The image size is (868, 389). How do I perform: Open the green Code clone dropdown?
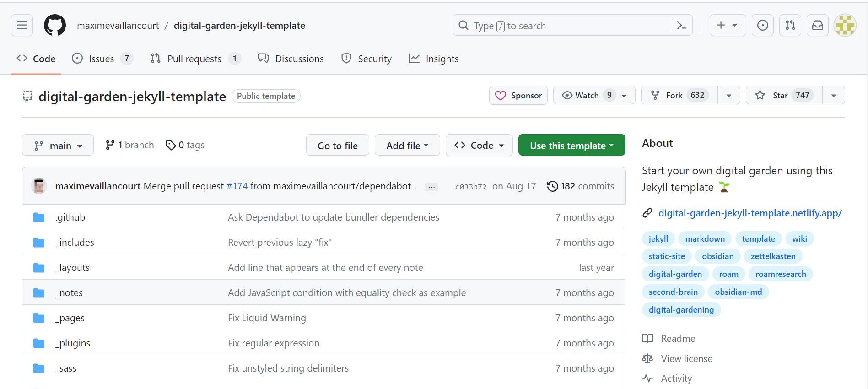point(479,145)
